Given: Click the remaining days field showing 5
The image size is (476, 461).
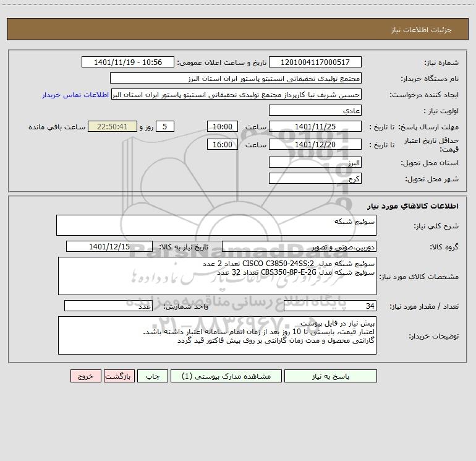Looking at the screenshot, I should click(x=165, y=126).
